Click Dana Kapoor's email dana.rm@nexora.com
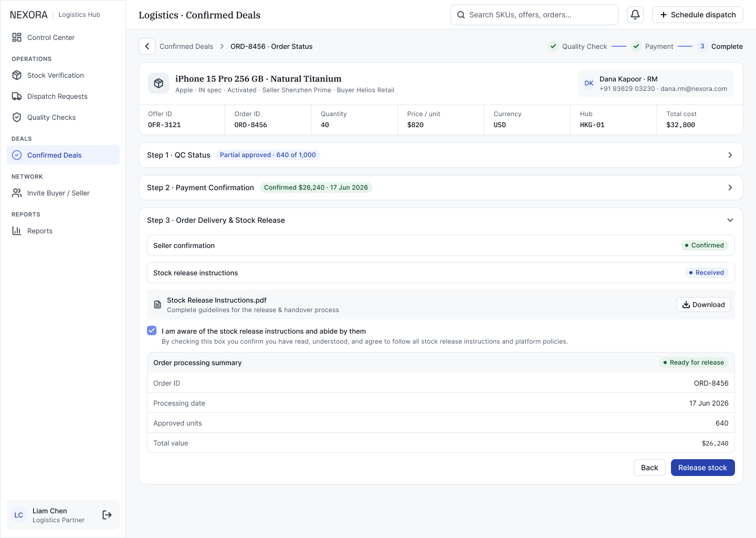756x538 pixels. (694, 89)
